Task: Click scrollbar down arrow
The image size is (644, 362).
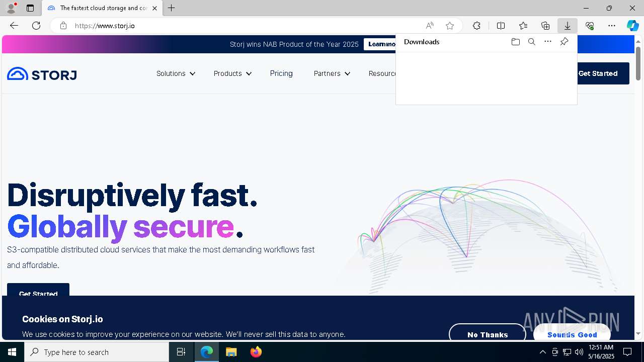Action: pyautogui.click(x=638, y=333)
